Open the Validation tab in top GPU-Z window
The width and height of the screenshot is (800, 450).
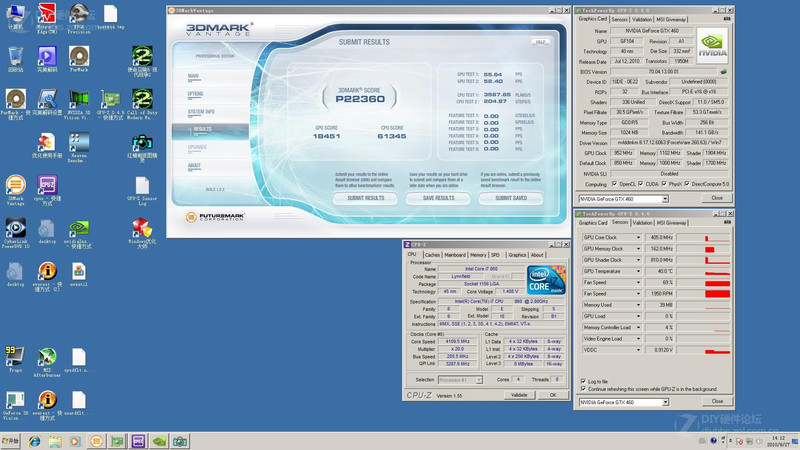click(643, 18)
